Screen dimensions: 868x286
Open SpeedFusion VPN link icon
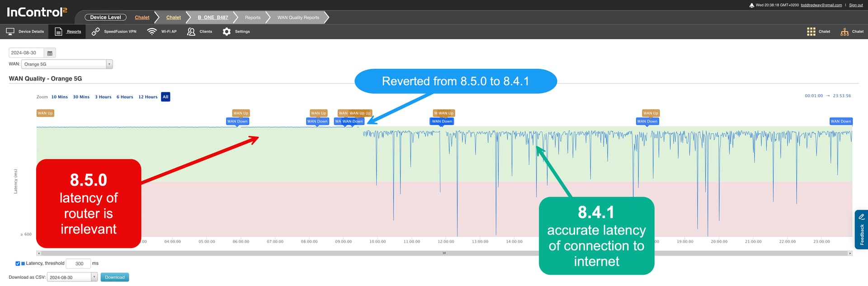point(95,32)
